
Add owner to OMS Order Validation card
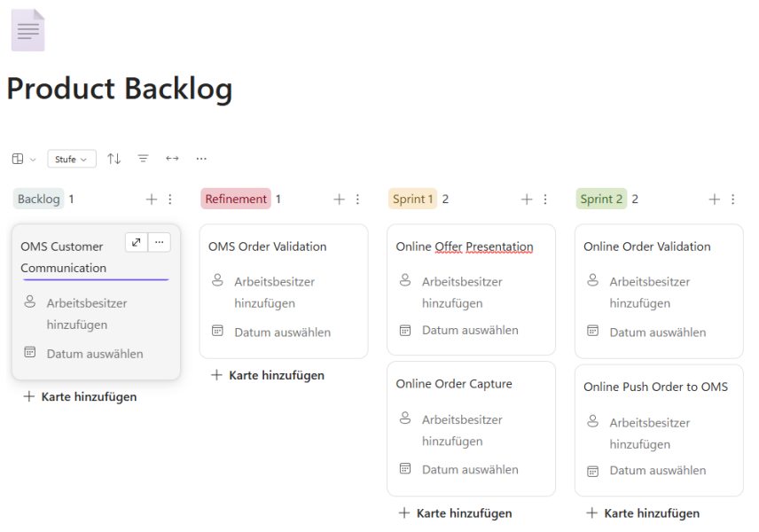pyautogui.click(x=274, y=292)
